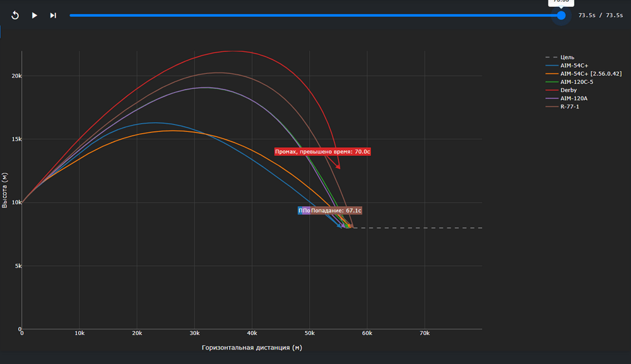Click the '40k' tick on the distance axis
The width and height of the screenshot is (631, 364).
pos(252,334)
